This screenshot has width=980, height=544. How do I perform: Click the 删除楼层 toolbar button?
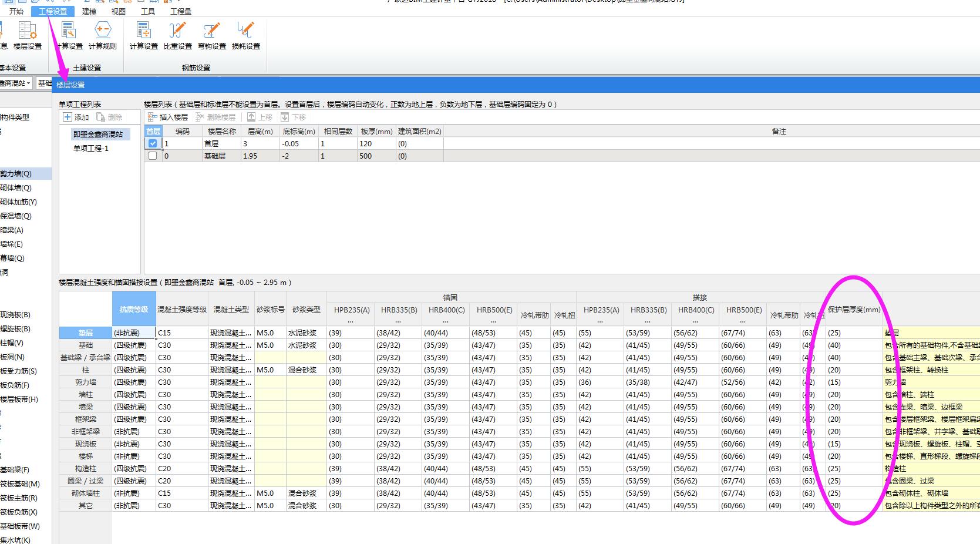(215, 117)
